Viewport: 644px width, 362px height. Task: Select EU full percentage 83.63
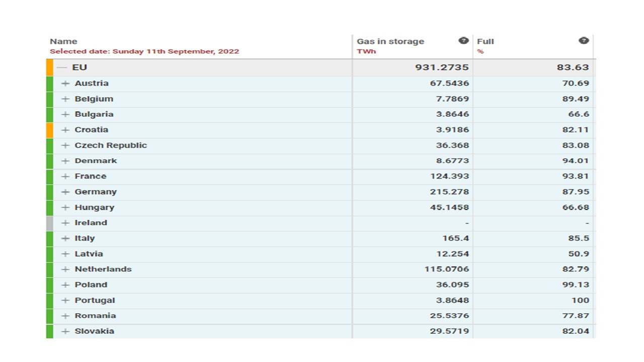(x=573, y=67)
